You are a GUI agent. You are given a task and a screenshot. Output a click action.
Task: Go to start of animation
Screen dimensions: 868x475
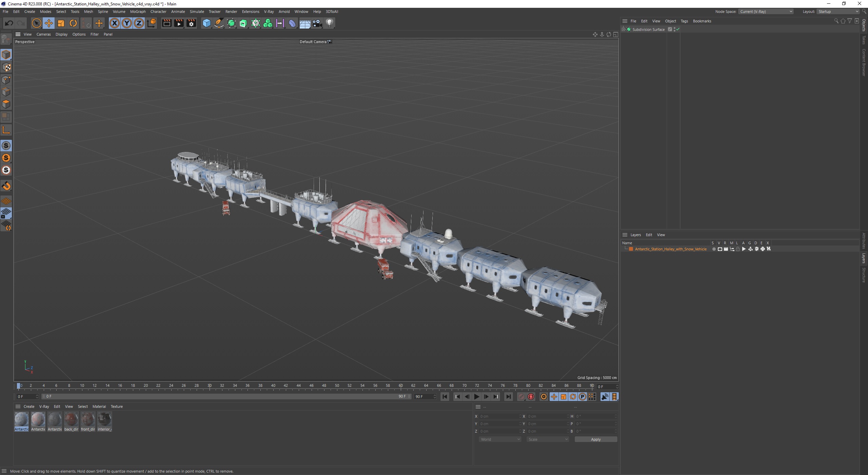click(x=445, y=397)
